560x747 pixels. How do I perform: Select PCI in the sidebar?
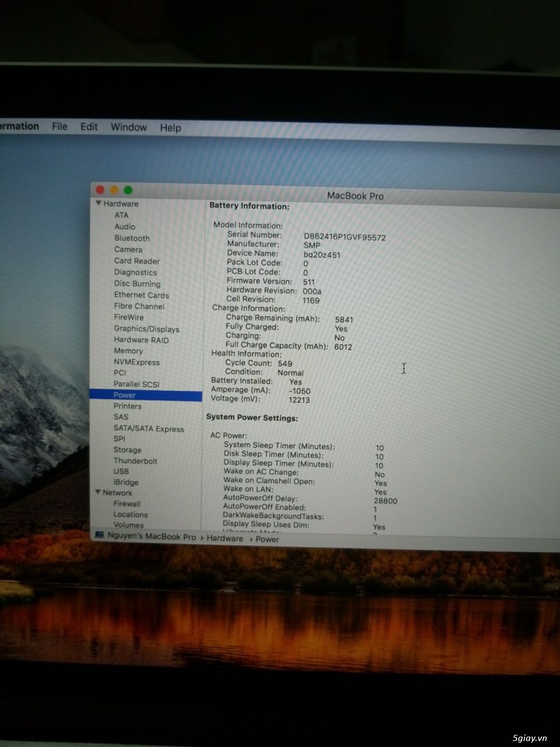click(120, 373)
